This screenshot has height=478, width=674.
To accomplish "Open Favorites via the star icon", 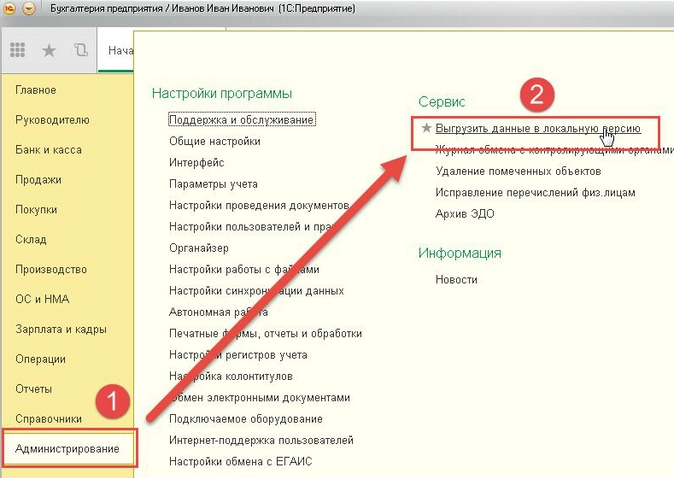I will (49, 50).
